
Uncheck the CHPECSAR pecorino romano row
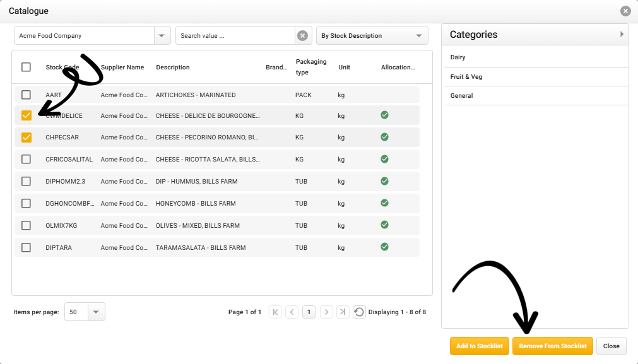click(x=26, y=138)
